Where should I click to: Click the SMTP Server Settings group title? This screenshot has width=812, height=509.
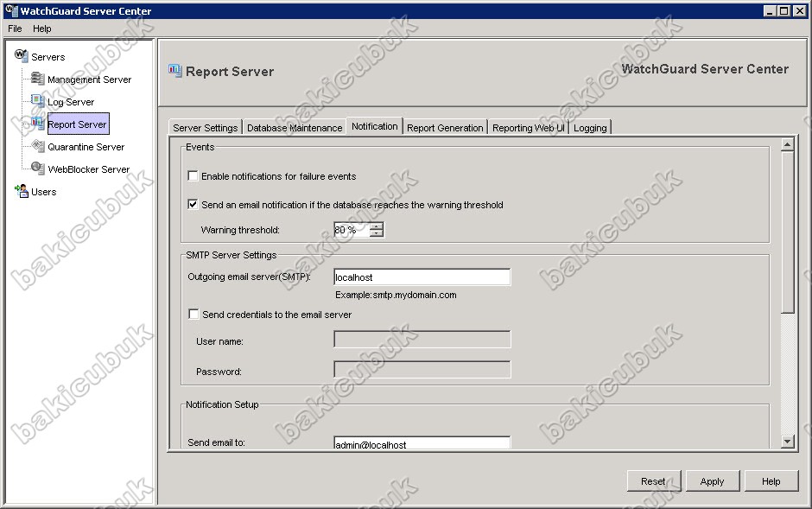tap(231, 255)
